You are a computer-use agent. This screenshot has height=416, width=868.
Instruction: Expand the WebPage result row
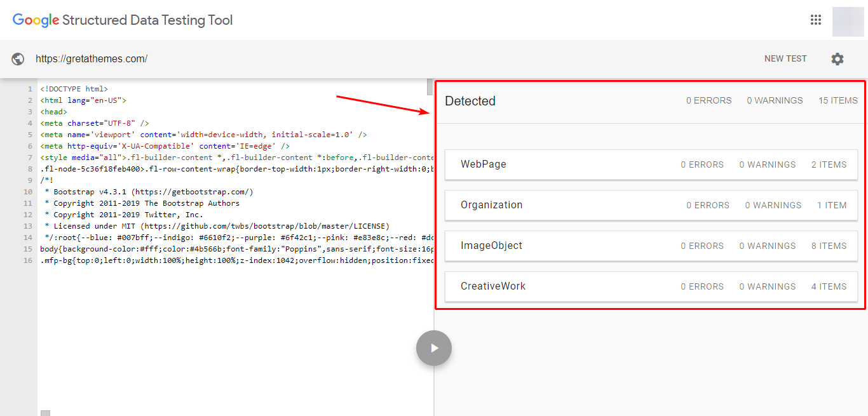pyautogui.click(x=651, y=164)
